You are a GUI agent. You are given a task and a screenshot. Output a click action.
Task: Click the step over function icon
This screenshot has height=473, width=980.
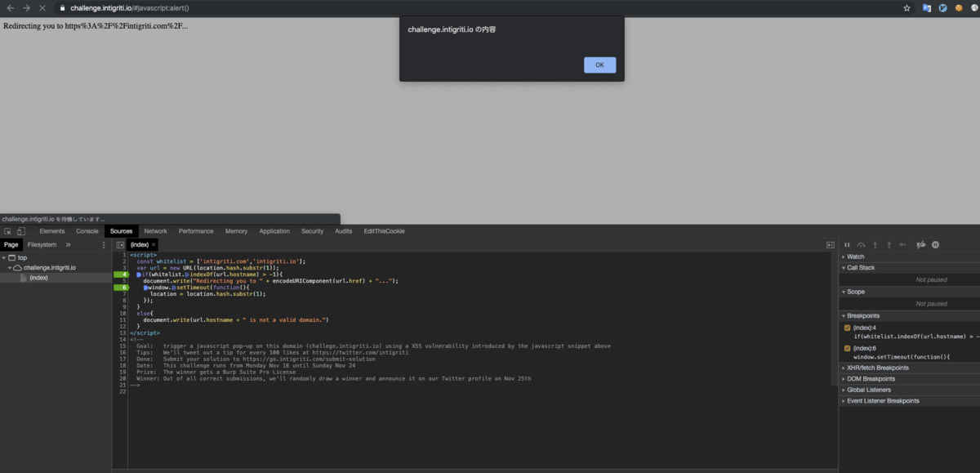(x=861, y=244)
